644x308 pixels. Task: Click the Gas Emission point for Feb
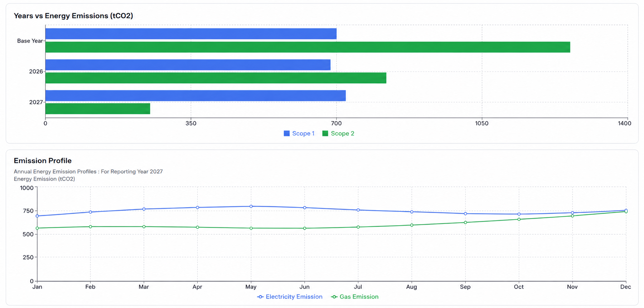(x=90, y=227)
